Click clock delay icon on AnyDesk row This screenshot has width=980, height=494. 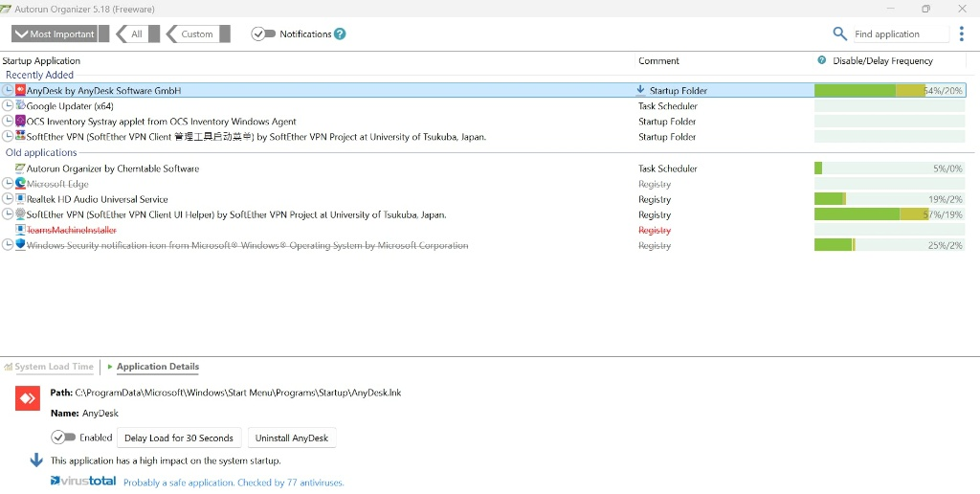8,91
